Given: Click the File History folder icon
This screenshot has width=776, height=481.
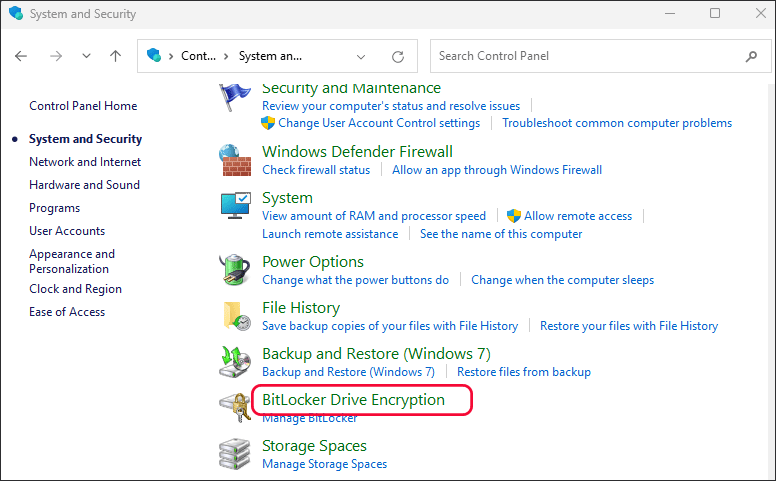Looking at the screenshot, I should (x=237, y=316).
